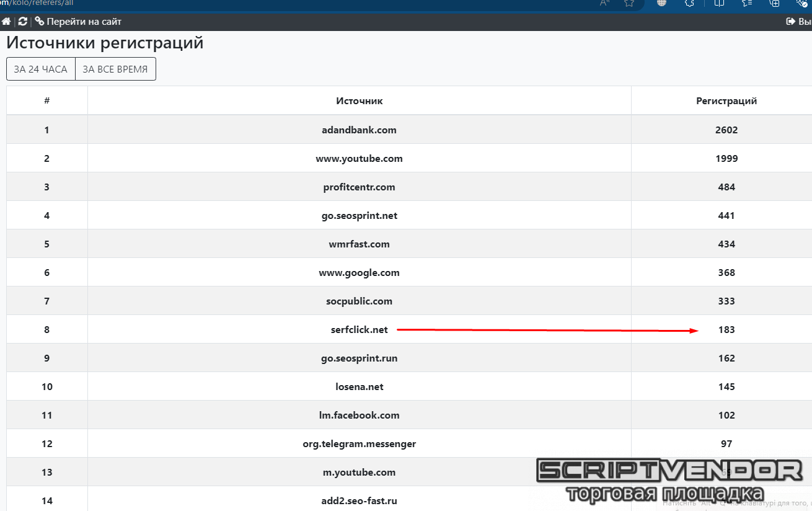Open the Browser essentials heartbeat icon

pos(801,3)
